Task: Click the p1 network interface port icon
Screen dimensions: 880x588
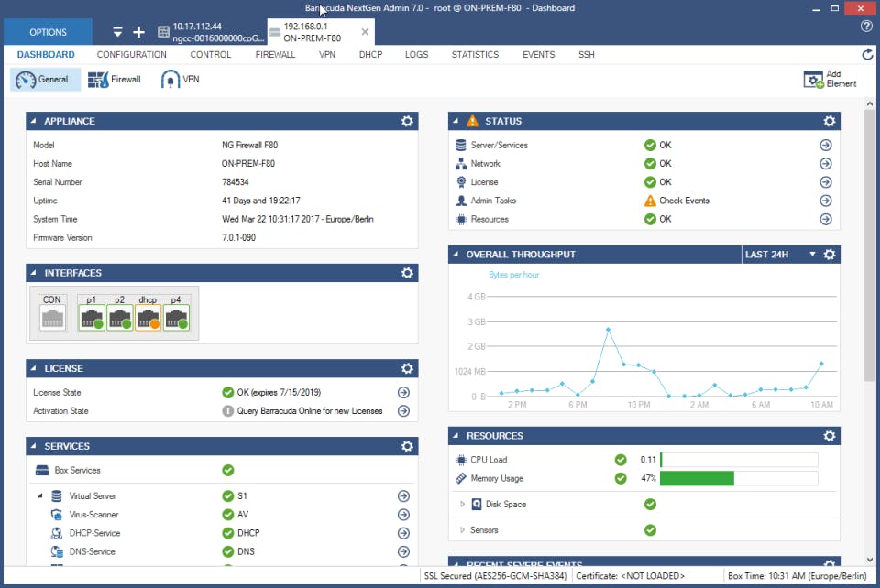Action: (x=92, y=317)
